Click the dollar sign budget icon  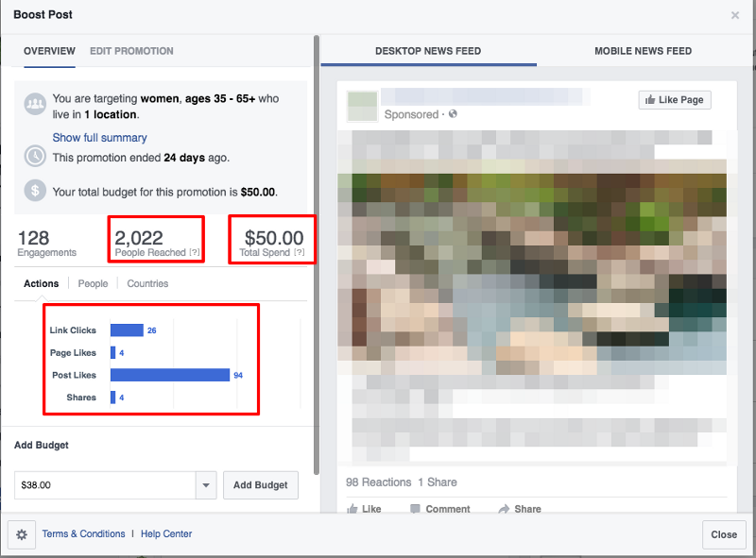click(x=35, y=191)
